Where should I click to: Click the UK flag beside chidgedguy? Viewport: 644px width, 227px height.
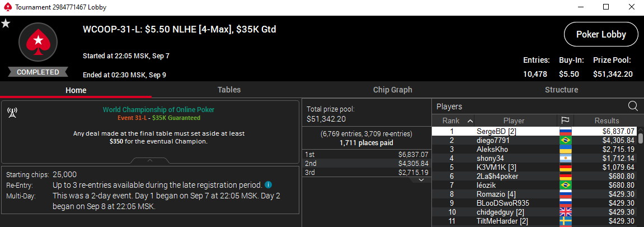pos(566,212)
